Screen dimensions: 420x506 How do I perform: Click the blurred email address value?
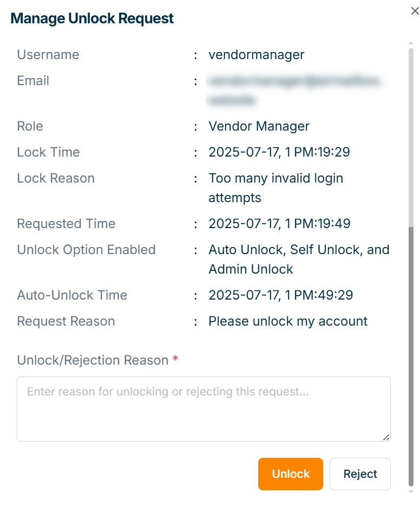[294, 90]
